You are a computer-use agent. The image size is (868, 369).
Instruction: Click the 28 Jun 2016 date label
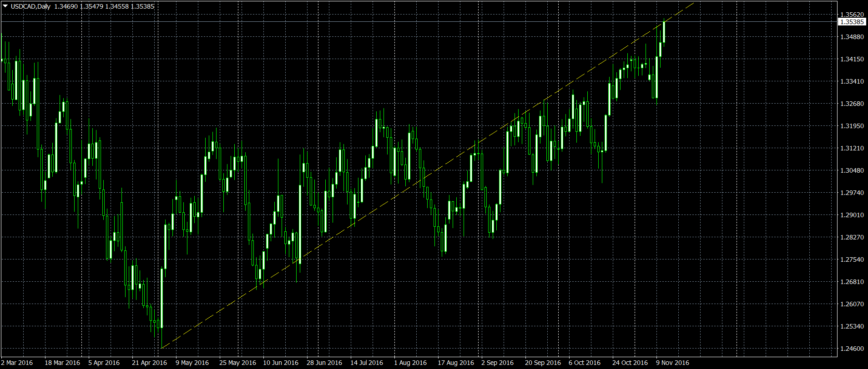[324, 363]
